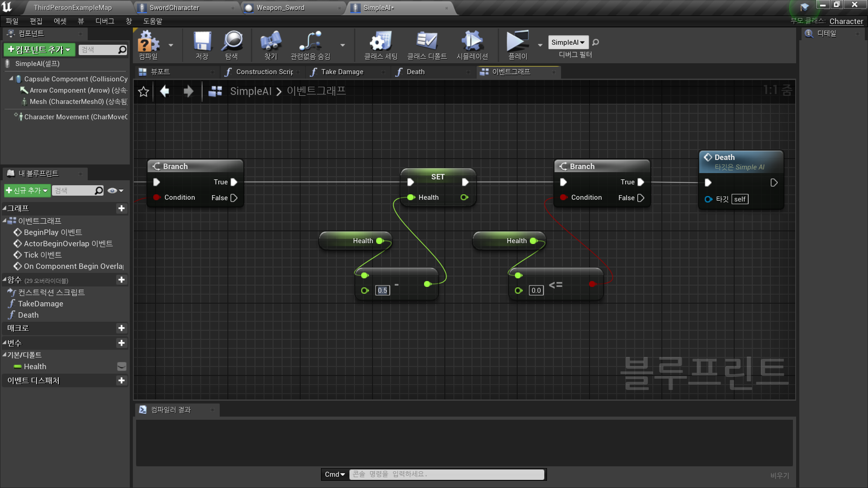Collapse the Capsule Component tree item
868x488 pixels.
[x=11, y=79]
